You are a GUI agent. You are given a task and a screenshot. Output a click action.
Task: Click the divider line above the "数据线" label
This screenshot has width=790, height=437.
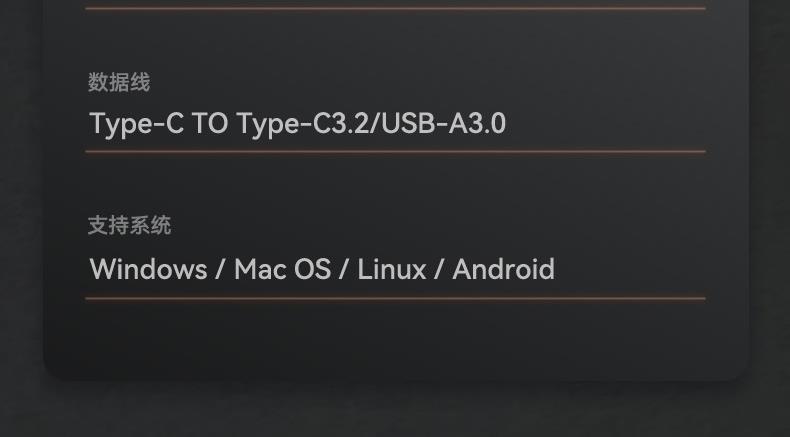395,9
